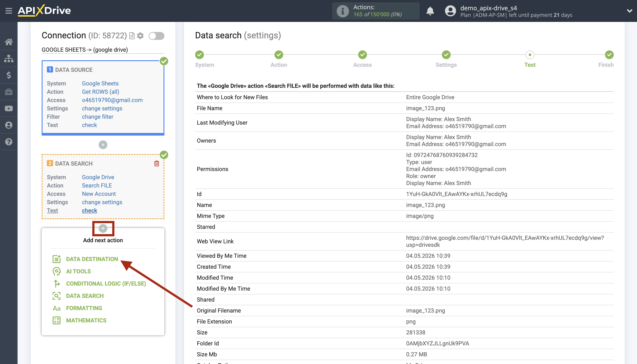The width and height of the screenshot is (637, 364).
Task: Go to Test step
Action: (530, 55)
